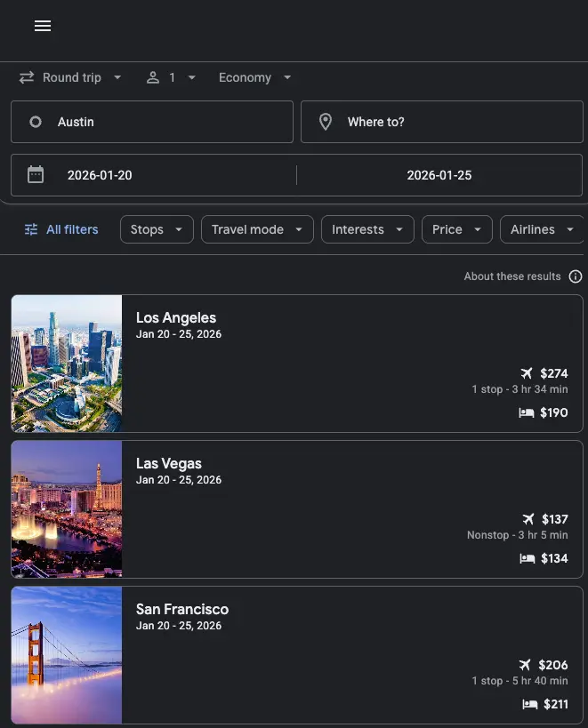The image size is (588, 728).
Task: Open the San Francisco Golden Gate thumbnail
Action: click(x=67, y=655)
